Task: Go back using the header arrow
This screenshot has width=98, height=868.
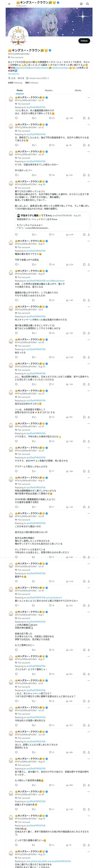Action: (9, 4)
